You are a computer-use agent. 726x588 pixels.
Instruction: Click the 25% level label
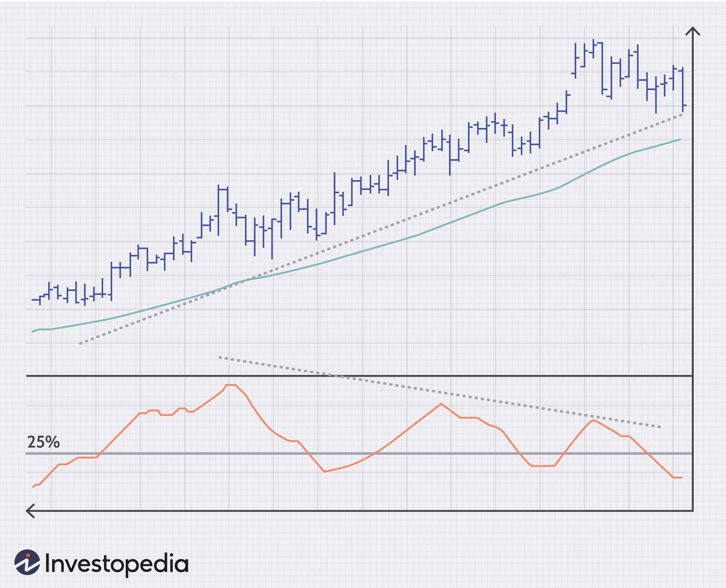click(x=43, y=442)
